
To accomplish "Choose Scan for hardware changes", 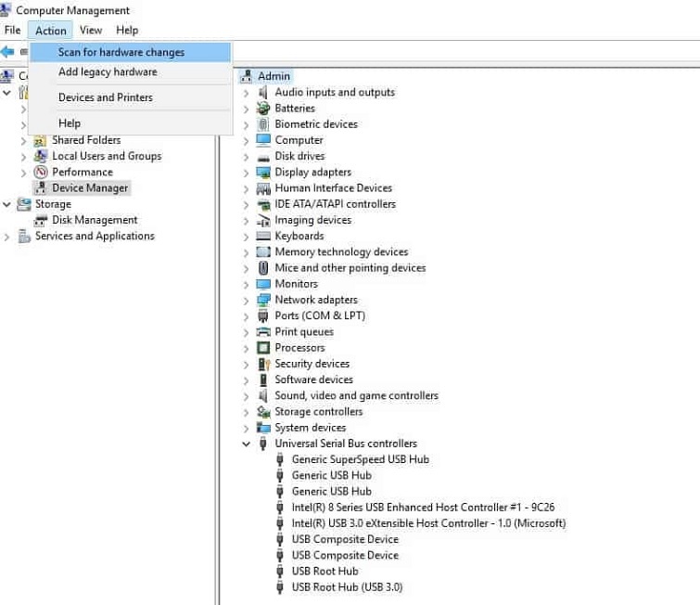I will tap(131, 52).
